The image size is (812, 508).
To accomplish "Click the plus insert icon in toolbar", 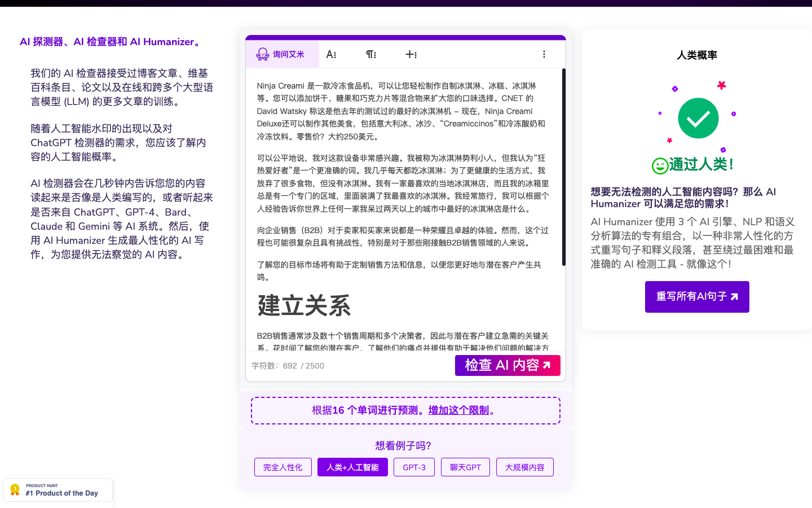I will (410, 54).
